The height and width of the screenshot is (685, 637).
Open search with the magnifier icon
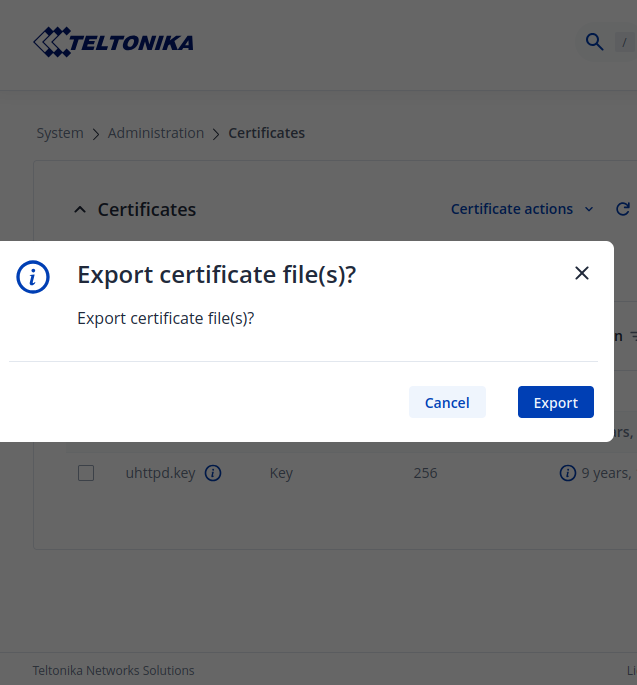(x=594, y=41)
